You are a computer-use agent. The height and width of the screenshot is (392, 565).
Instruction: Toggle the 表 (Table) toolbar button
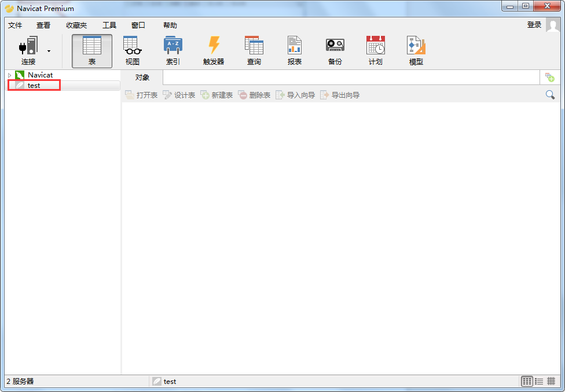point(92,50)
